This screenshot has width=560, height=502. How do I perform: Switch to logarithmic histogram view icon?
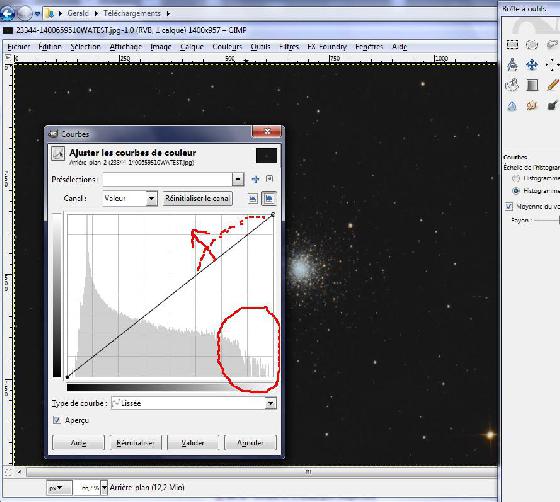click(x=269, y=199)
